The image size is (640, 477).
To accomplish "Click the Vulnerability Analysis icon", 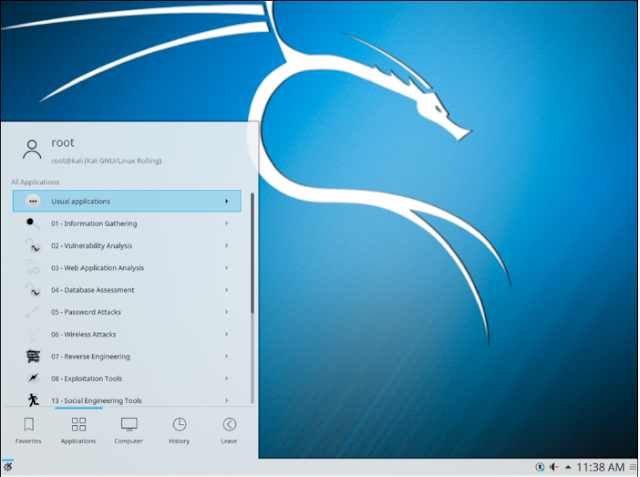I will 33,246.
